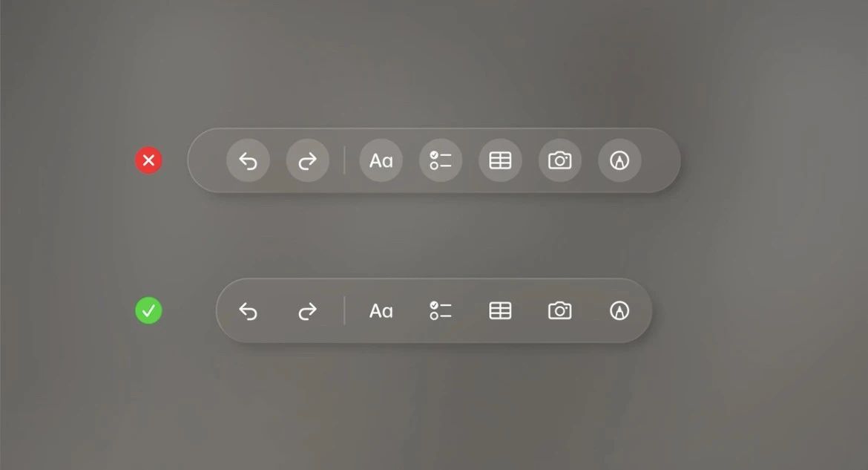Viewport: 868px width, 470px height.
Task: Tap the circled camera icon in top toolbar
Action: click(559, 160)
